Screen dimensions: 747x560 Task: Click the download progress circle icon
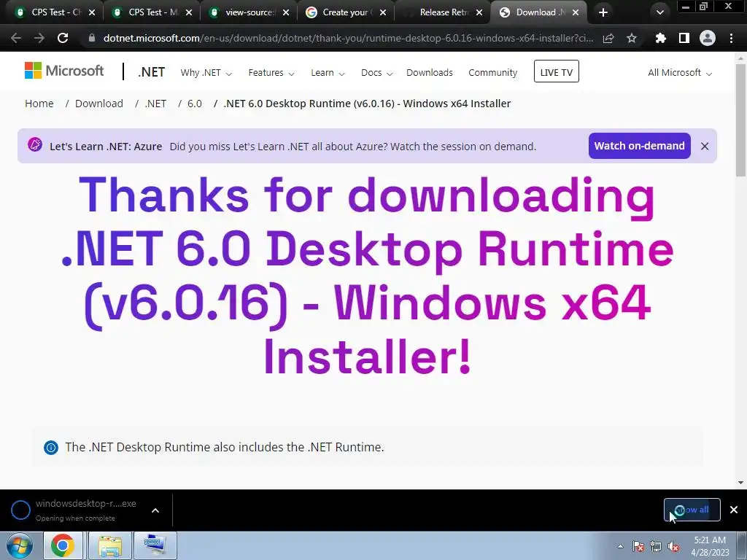point(20,510)
